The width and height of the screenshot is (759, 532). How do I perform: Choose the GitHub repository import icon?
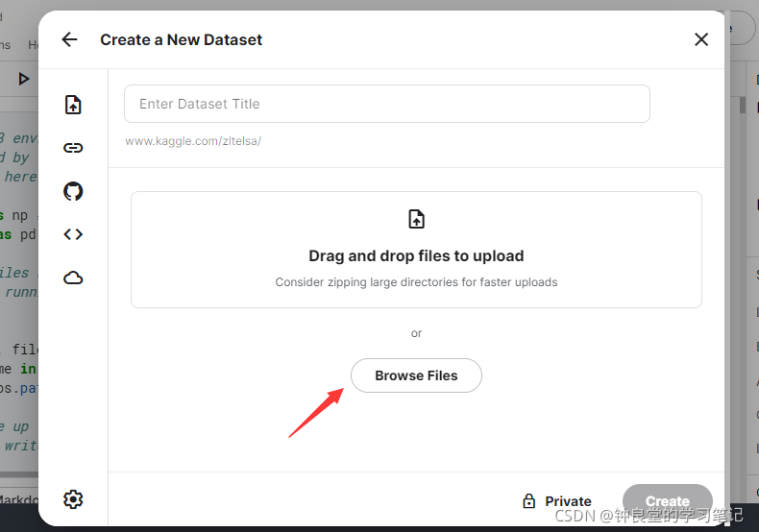73,191
